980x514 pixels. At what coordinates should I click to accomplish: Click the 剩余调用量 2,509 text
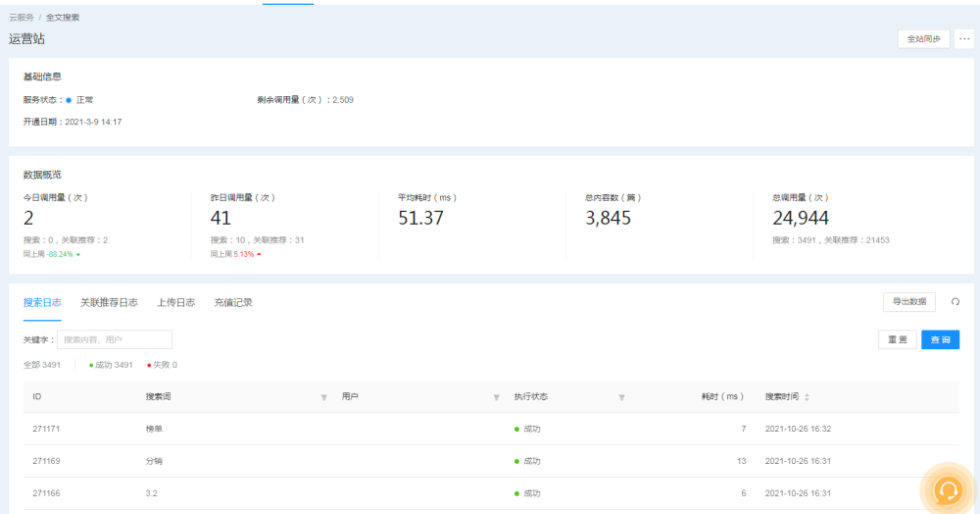click(x=305, y=100)
